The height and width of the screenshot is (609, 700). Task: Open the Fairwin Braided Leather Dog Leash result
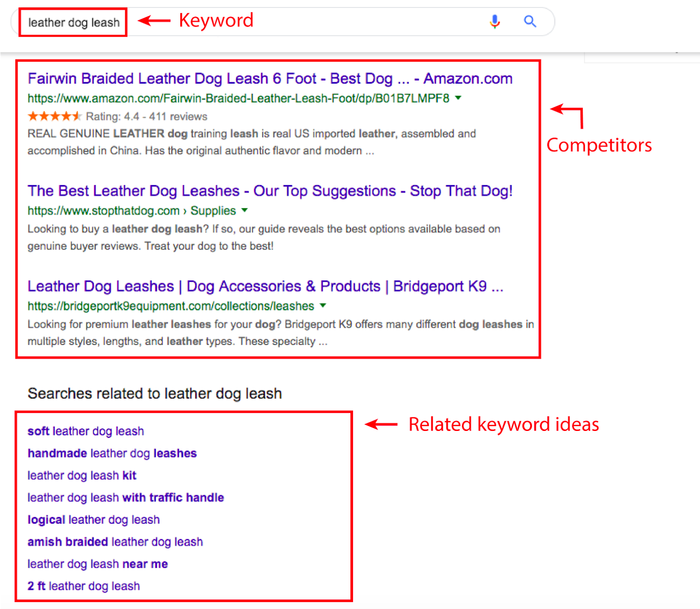[270, 79]
